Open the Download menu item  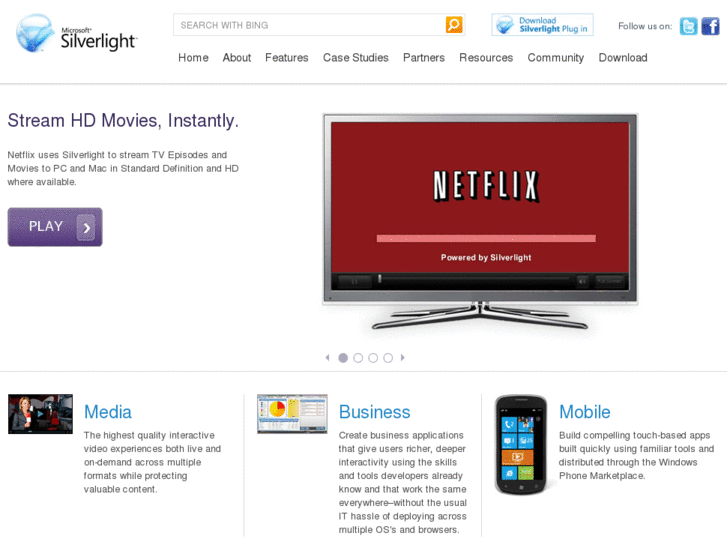click(x=623, y=58)
